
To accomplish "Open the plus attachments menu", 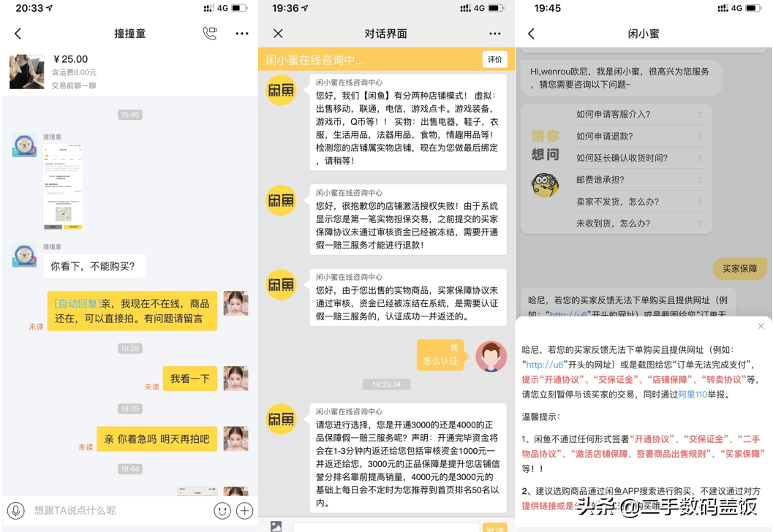I will 244,511.
